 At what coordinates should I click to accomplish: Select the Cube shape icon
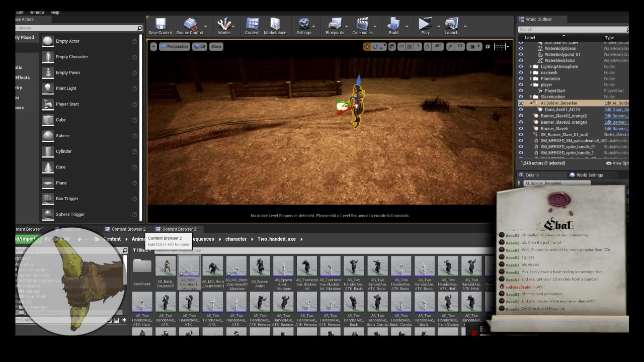48,120
